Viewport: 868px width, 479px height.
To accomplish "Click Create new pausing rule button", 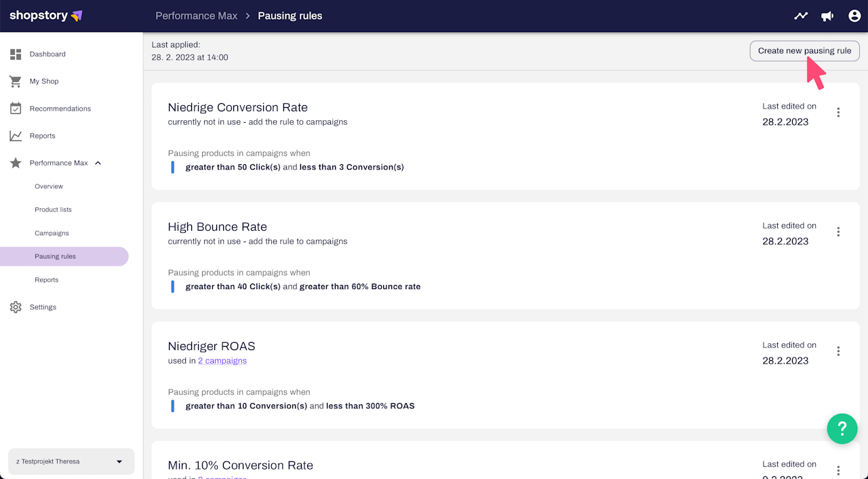I will tap(804, 51).
